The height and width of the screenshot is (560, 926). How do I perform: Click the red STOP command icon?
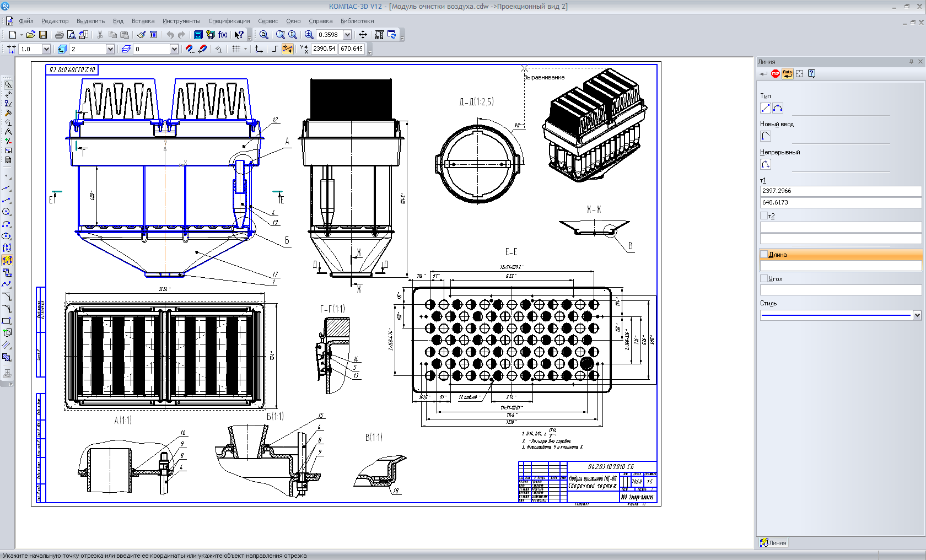(x=776, y=74)
